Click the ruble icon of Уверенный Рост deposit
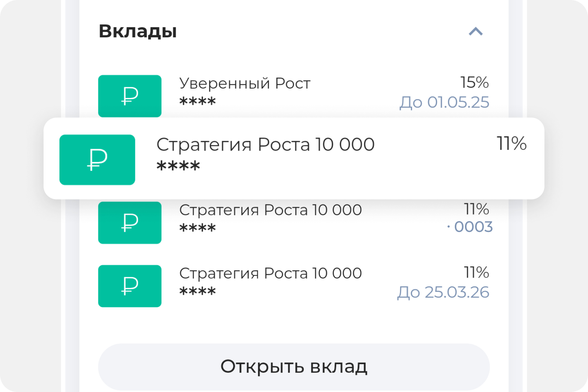Viewport: 588px width, 392px height. [x=130, y=96]
